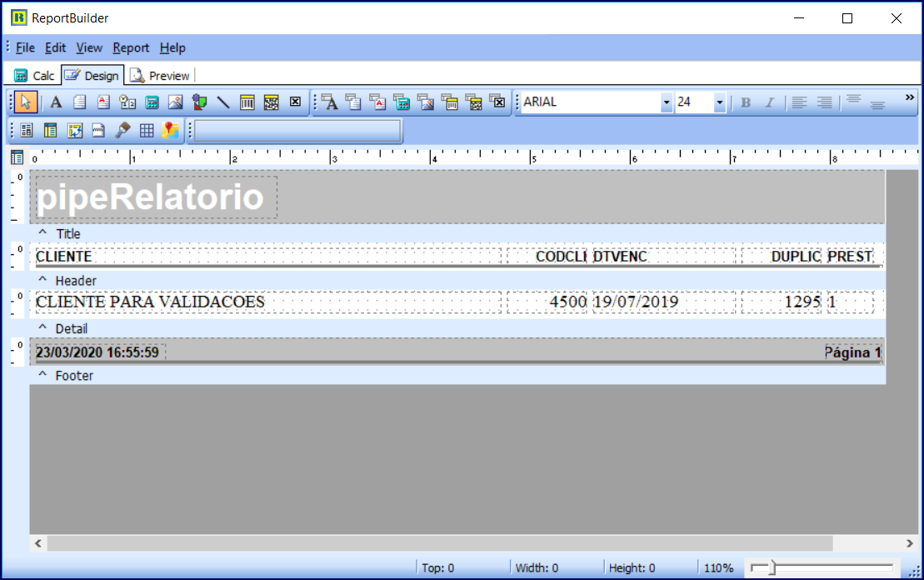Select the Label (A) component tool
Image resolution: width=924 pixels, height=580 pixels.
click(x=56, y=102)
